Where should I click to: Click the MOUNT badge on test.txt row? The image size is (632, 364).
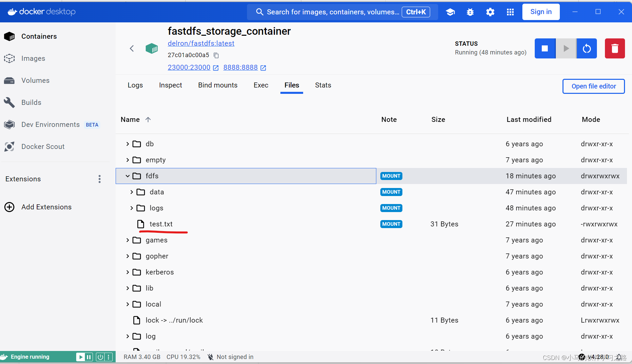pos(391,224)
